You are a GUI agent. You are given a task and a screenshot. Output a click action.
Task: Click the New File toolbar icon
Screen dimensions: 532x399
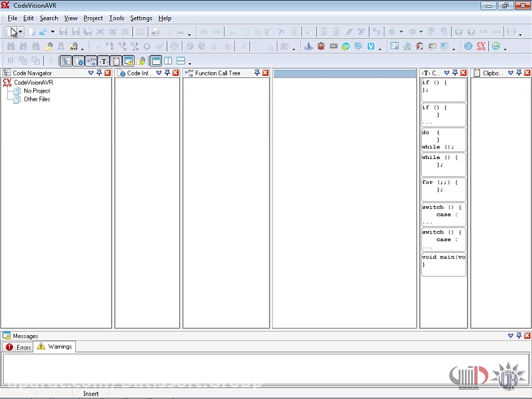pos(12,32)
